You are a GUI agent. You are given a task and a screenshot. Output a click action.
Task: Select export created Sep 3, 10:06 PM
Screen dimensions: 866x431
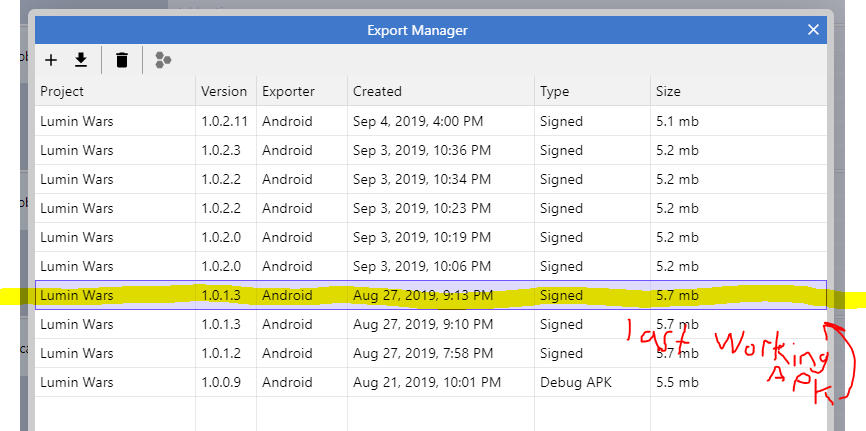point(431,266)
